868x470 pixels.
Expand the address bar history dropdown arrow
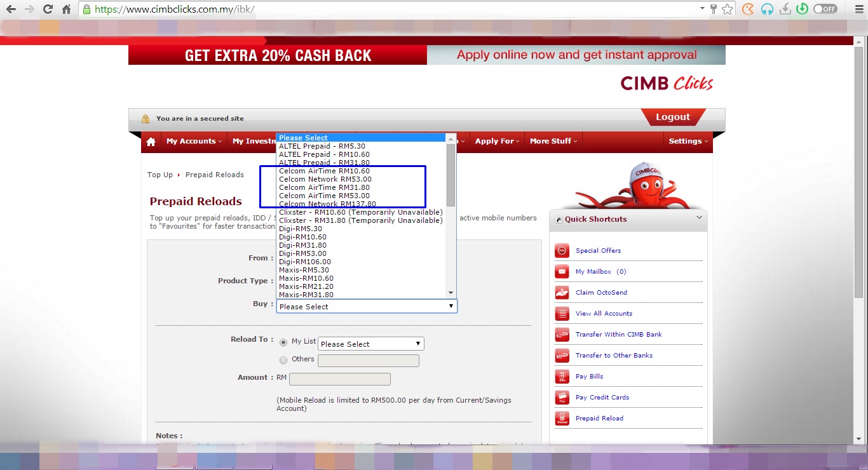pos(702,9)
